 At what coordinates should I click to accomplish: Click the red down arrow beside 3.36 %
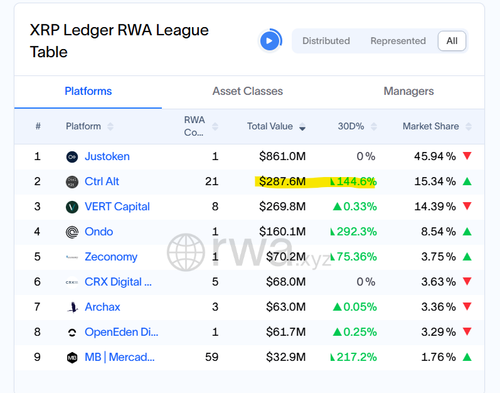point(467,306)
